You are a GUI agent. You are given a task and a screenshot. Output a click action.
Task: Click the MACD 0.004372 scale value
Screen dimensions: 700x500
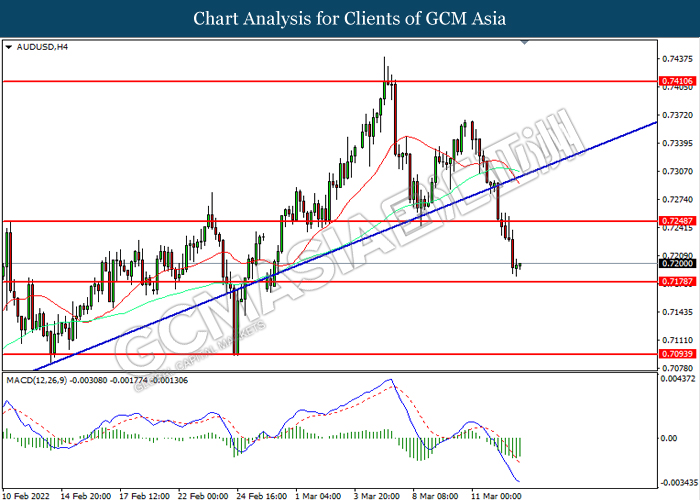[677, 379]
